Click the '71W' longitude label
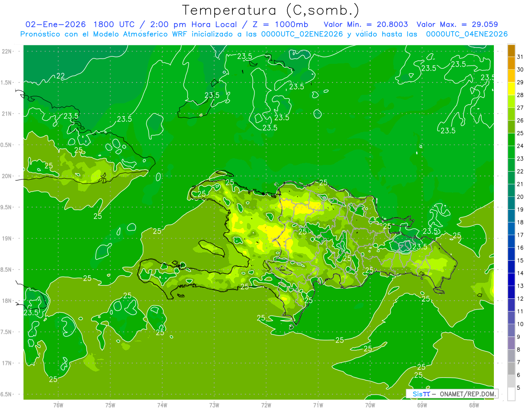The image size is (532, 411). (318, 405)
